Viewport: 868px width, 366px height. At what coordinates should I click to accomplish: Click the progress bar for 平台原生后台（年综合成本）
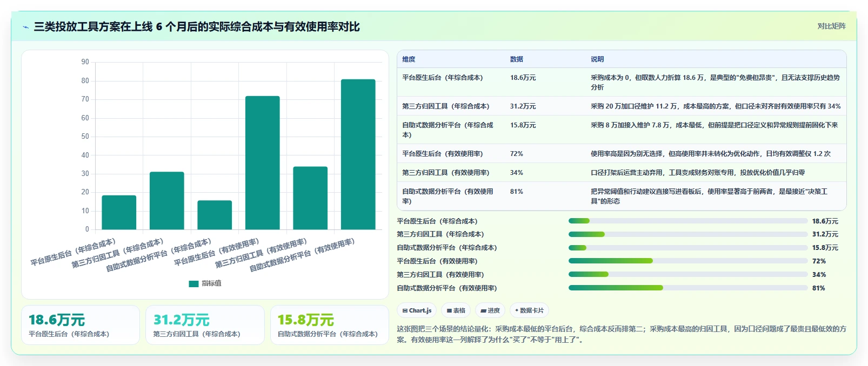(x=688, y=221)
